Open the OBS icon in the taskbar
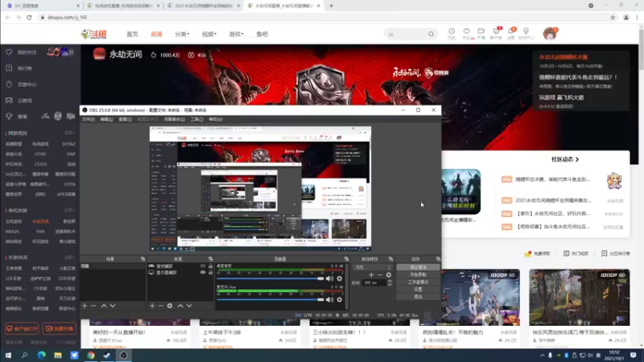The height and width of the screenshot is (362, 644). click(x=124, y=355)
